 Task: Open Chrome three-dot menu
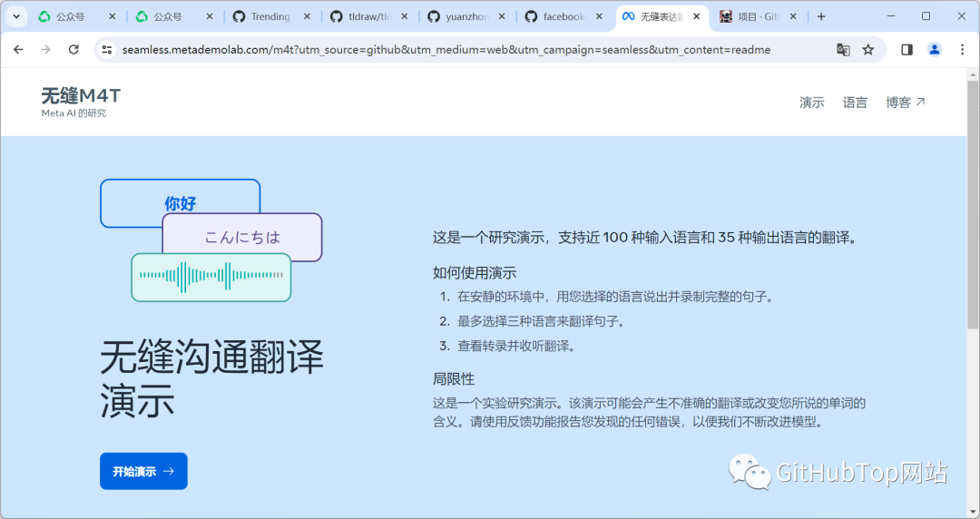[x=963, y=49]
